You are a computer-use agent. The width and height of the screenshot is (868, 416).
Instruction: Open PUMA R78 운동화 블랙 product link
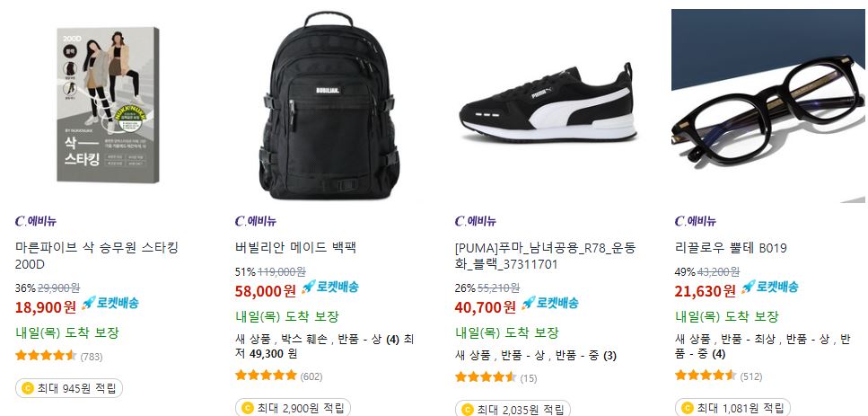[x=545, y=256]
